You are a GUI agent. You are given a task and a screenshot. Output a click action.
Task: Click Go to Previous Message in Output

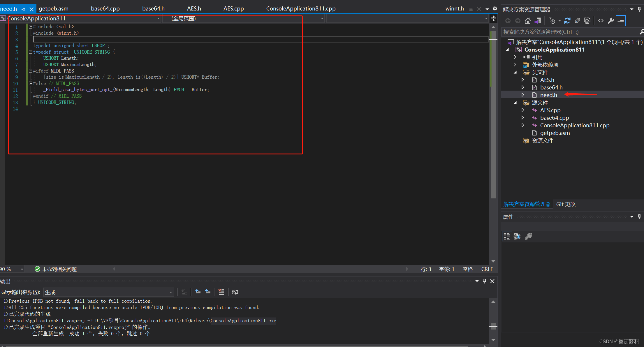coord(198,292)
